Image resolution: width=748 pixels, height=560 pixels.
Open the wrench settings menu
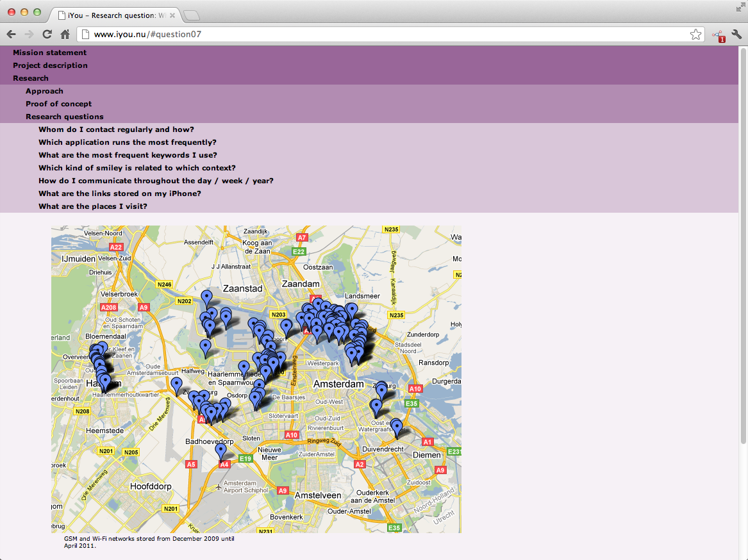coord(736,35)
